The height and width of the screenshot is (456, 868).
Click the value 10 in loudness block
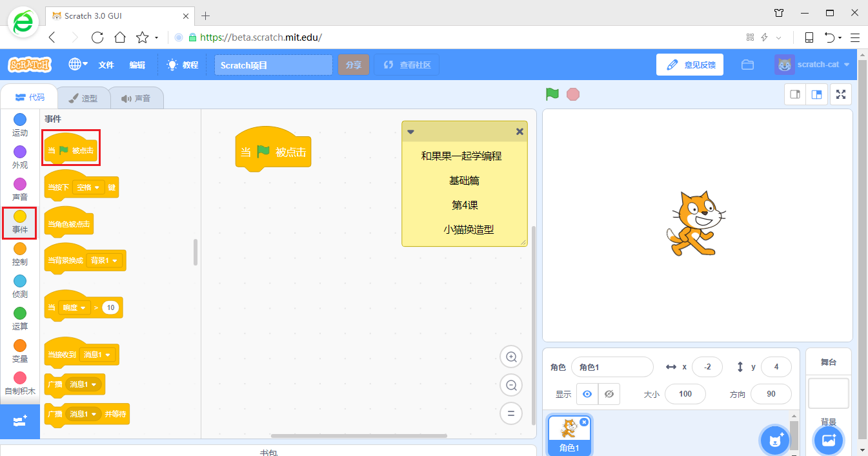[111, 308]
